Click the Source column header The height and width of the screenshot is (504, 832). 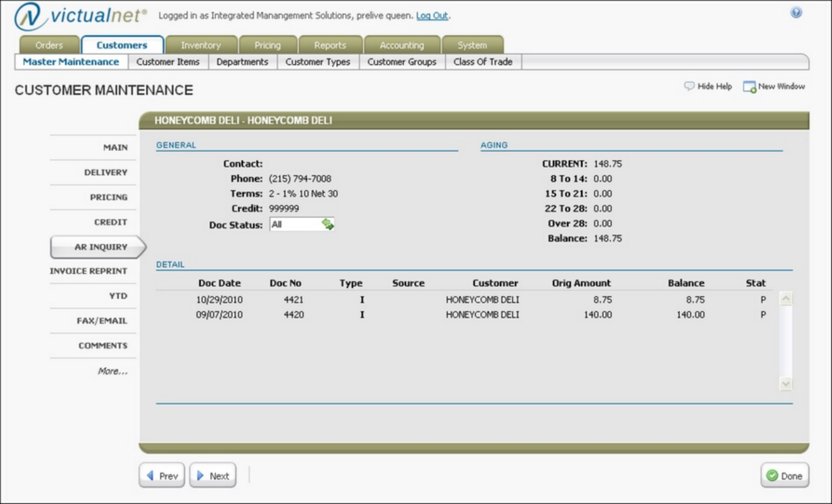tap(408, 283)
